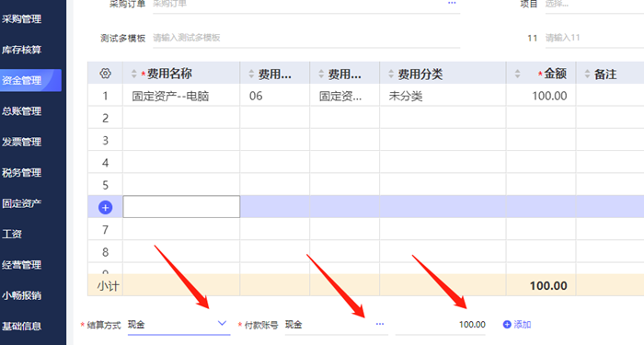Open the 项目 select field
The height and width of the screenshot is (345, 644).
click(594, 4)
